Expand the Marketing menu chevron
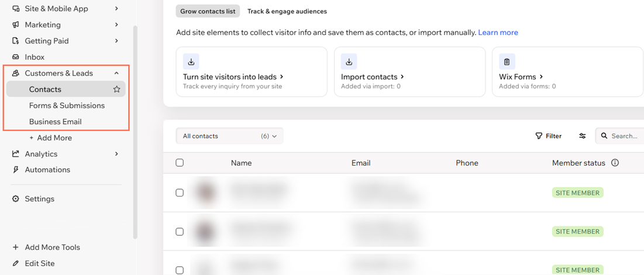 pyautogui.click(x=116, y=25)
